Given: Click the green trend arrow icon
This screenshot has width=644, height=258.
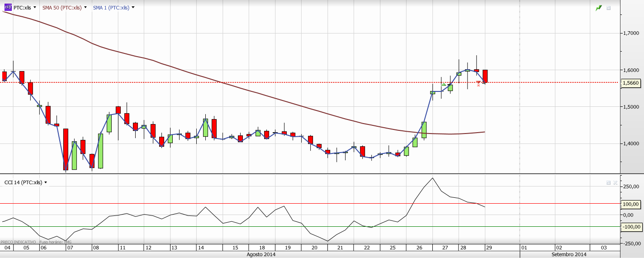Looking at the screenshot, I should (599, 8).
